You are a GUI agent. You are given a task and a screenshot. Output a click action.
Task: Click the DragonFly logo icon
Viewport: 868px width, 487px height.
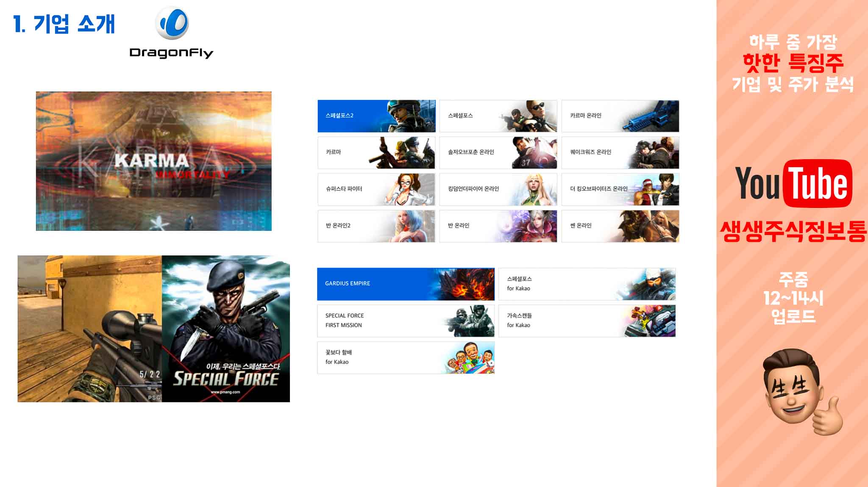click(x=172, y=23)
